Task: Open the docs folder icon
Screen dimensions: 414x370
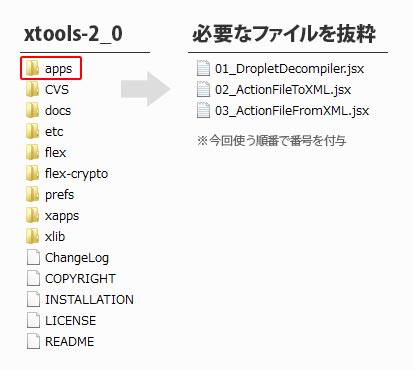Action: tap(33, 110)
